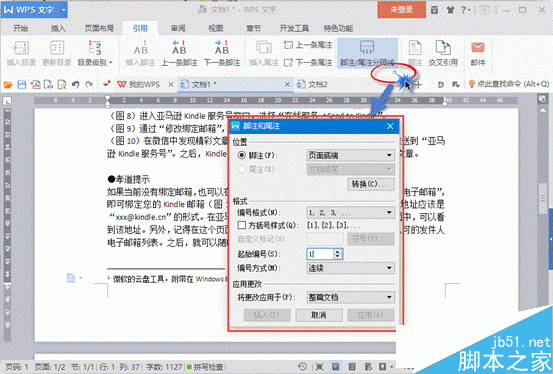Click the 符号 button in dialog
553x374 pixels.
(x=371, y=239)
